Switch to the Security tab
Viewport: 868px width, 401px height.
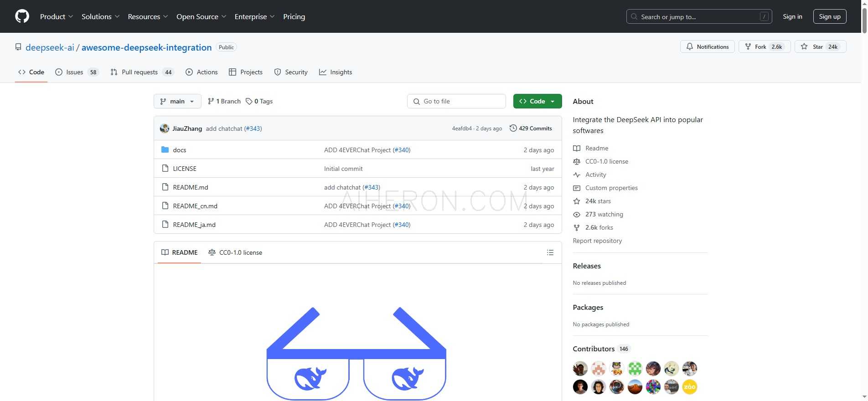[291, 72]
